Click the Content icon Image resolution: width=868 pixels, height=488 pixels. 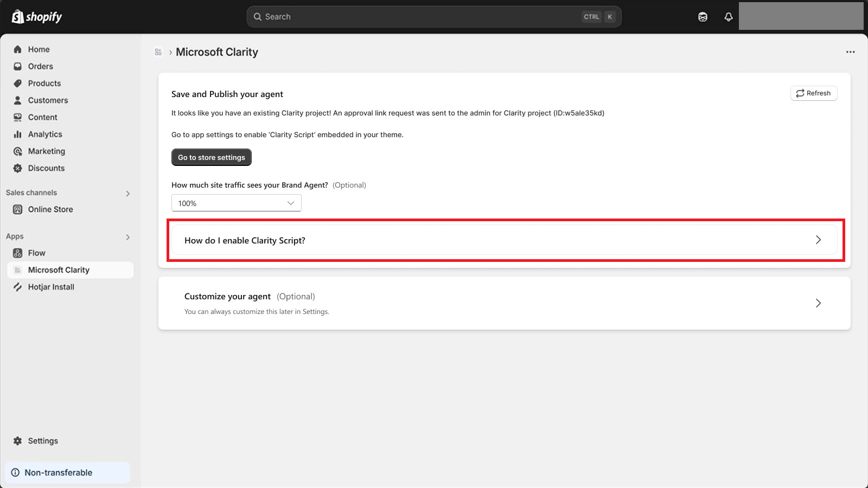pyautogui.click(x=17, y=117)
